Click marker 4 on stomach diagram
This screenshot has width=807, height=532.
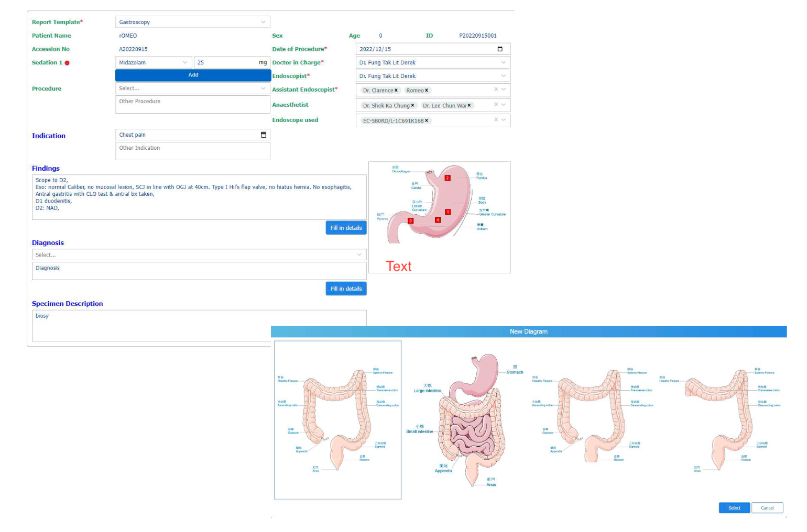pyautogui.click(x=438, y=220)
